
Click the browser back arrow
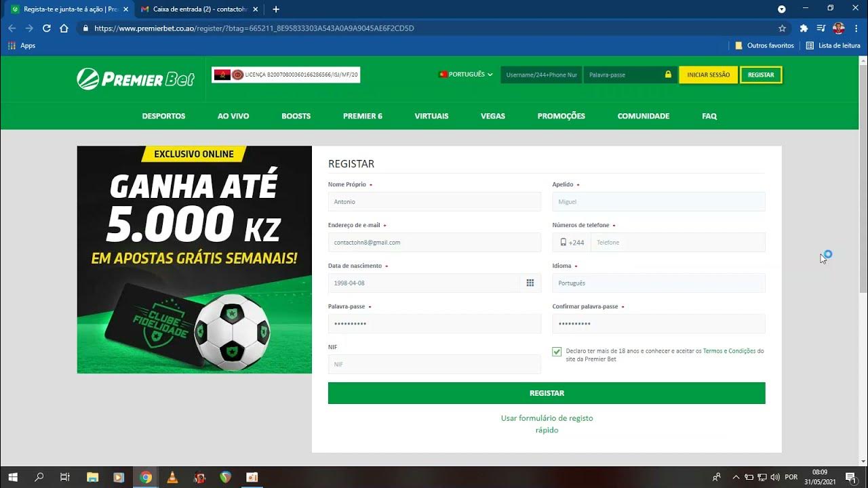pyautogui.click(x=12, y=28)
